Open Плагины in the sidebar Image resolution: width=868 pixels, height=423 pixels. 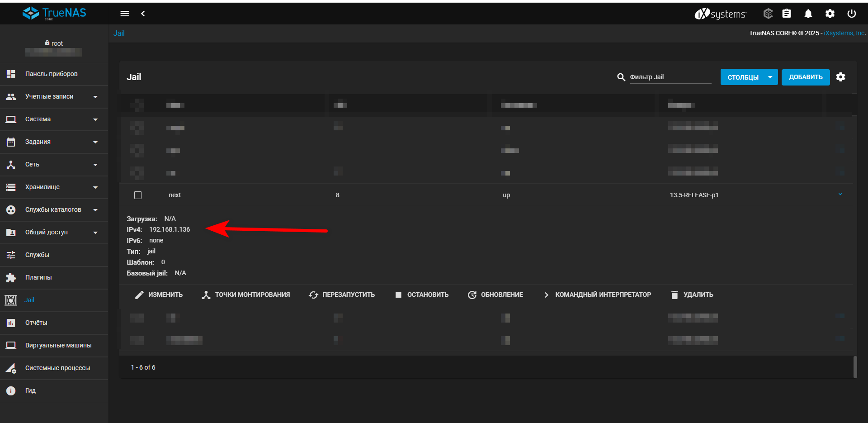pyautogui.click(x=54, y=278)
